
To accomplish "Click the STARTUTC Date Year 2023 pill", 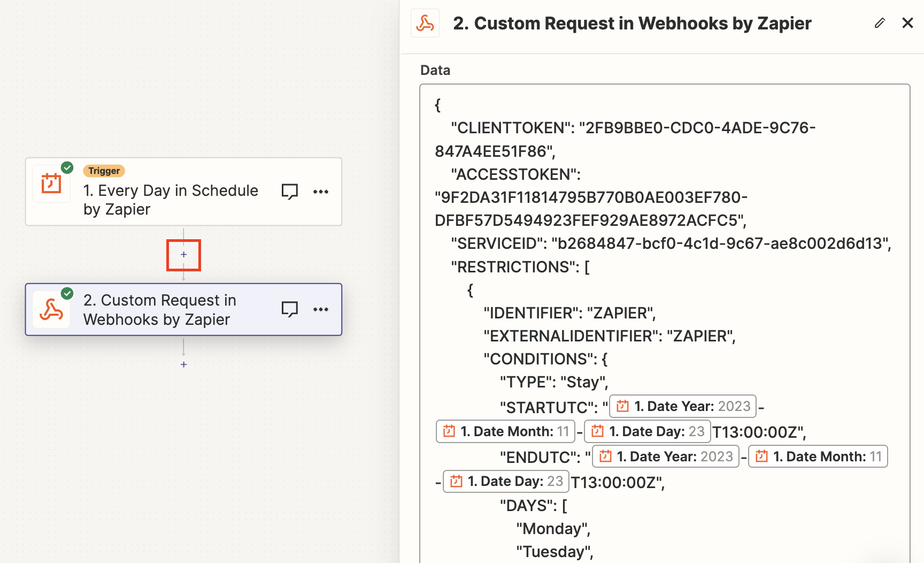I will (683, 406).
